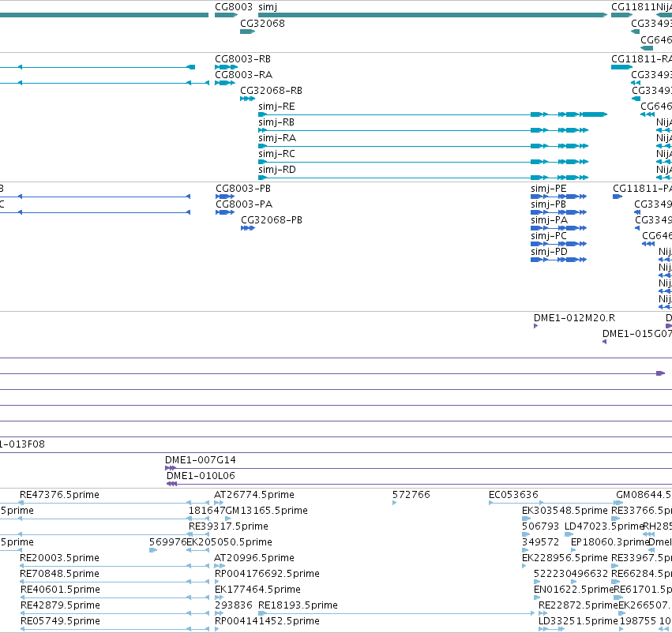Select the GM13165.5prime label

click(266, 511)
